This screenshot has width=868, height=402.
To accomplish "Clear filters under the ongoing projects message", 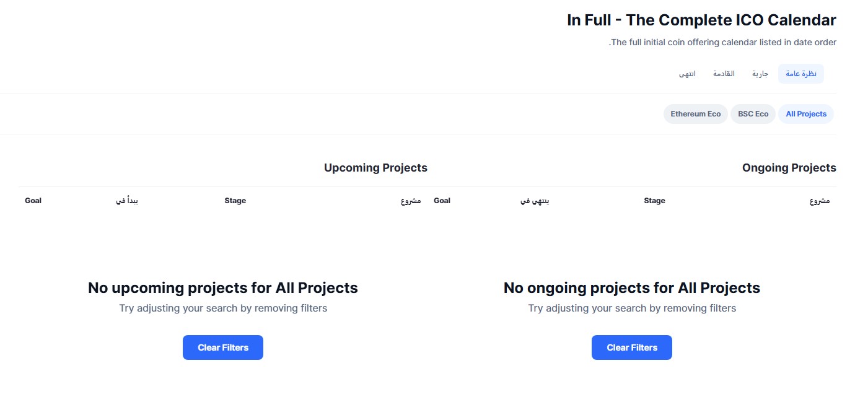I will point(632,347).
